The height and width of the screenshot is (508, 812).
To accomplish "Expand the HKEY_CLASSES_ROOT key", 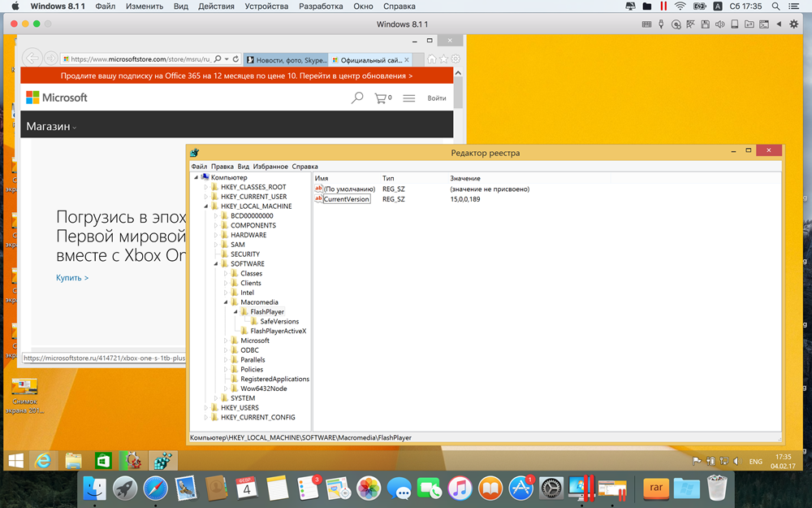I will pos(205,187).
